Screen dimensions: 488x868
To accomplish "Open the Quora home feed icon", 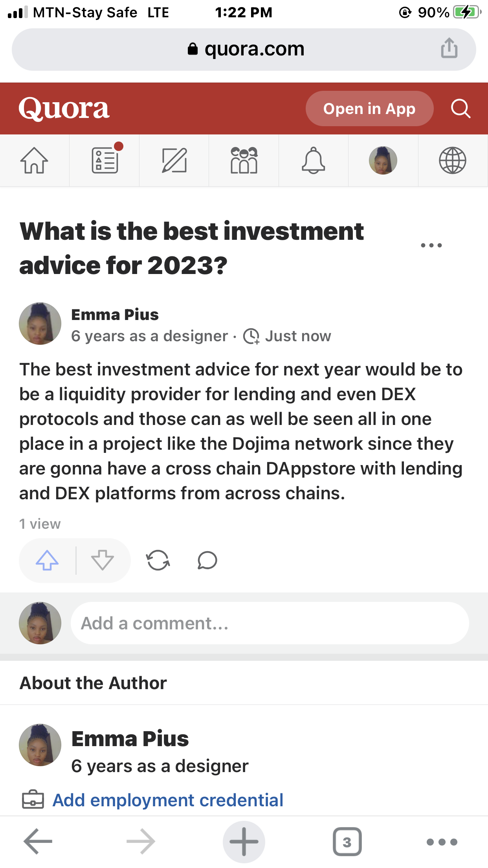I will [x=34, y=160].
